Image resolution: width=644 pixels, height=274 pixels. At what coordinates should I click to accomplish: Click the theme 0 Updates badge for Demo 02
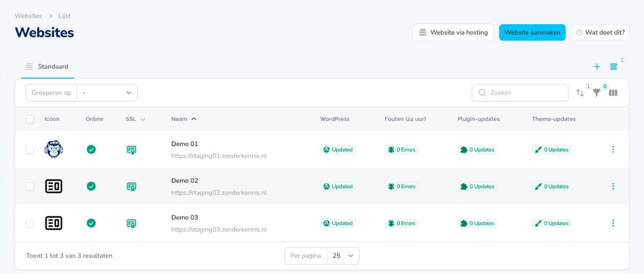(551, 186)
